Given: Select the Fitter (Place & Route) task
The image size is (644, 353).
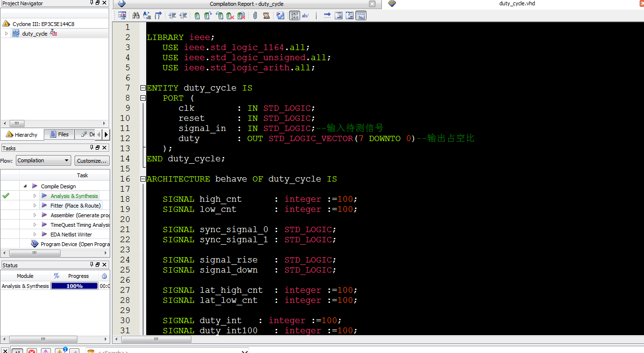Looking at the screenshot, I should pyautogui.click(x=76, y=206).
